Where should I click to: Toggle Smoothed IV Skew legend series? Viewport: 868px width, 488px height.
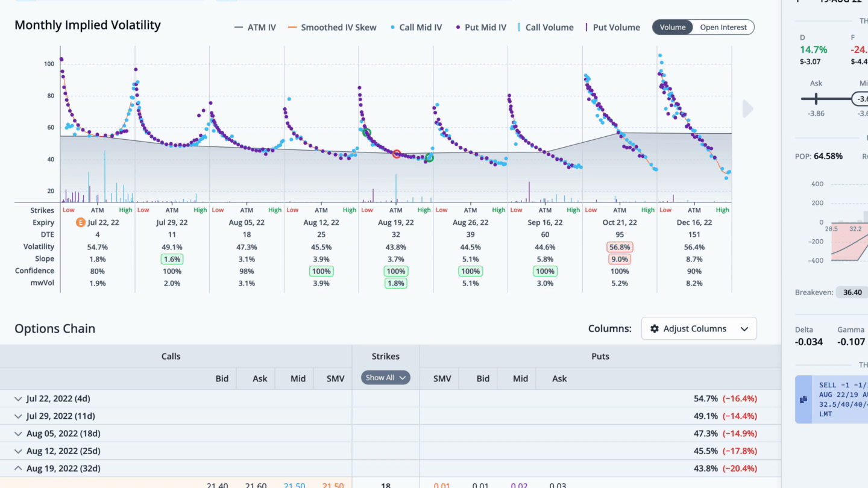pyautogui.click(x=332, y=27)
